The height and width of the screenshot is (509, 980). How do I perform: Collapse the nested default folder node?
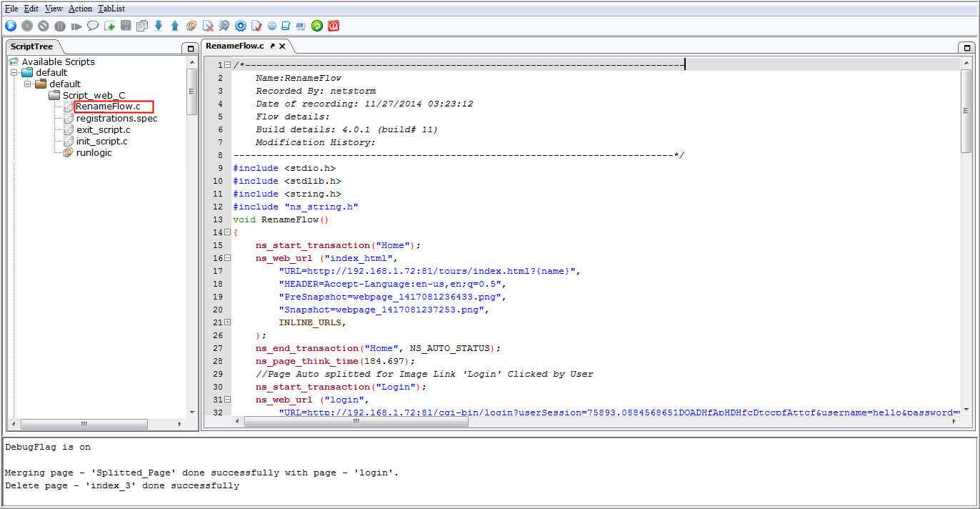pos(26,84)
